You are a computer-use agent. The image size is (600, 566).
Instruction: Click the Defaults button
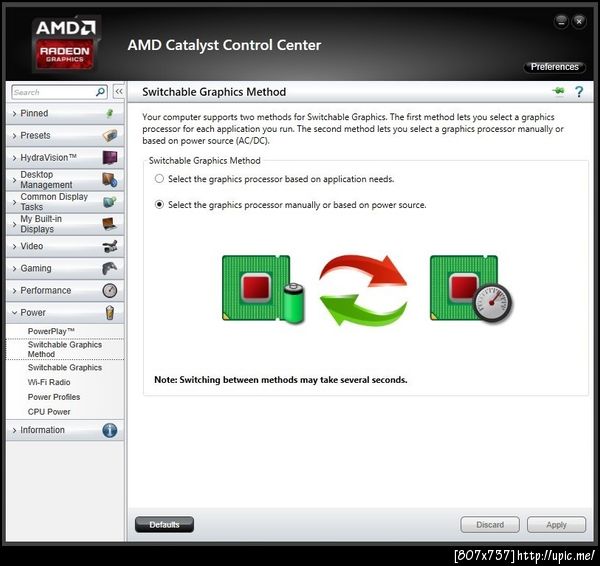pyautogui.click(x=164, y=525)
